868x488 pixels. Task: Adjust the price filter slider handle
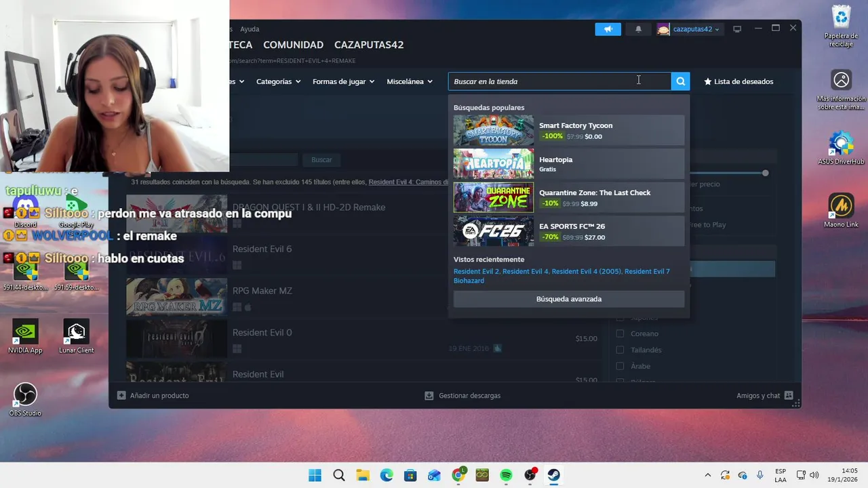click(766, 173)
